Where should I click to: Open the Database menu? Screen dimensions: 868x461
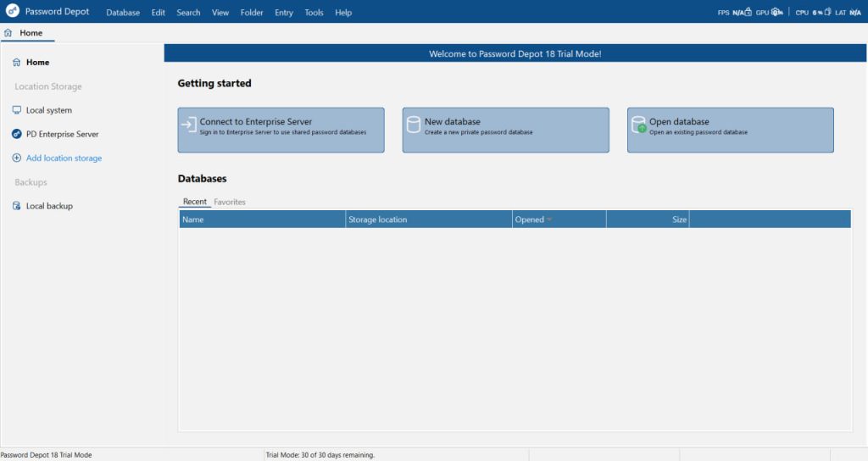pos(123,12)
